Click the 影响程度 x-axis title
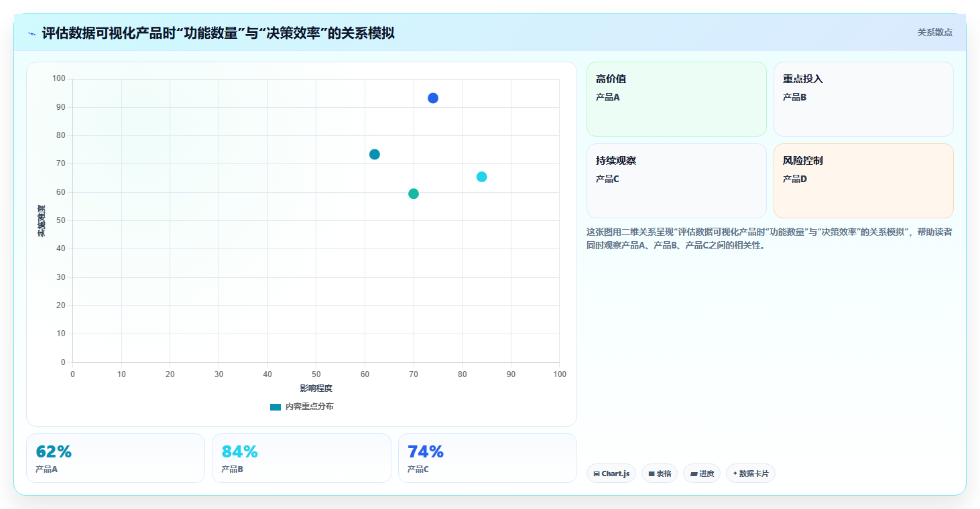Viewport: 980px width, 509px height. [316, 388]
